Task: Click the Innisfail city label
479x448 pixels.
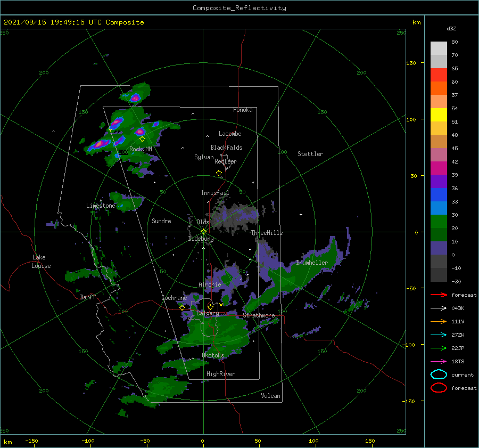Action: point(215,193)
